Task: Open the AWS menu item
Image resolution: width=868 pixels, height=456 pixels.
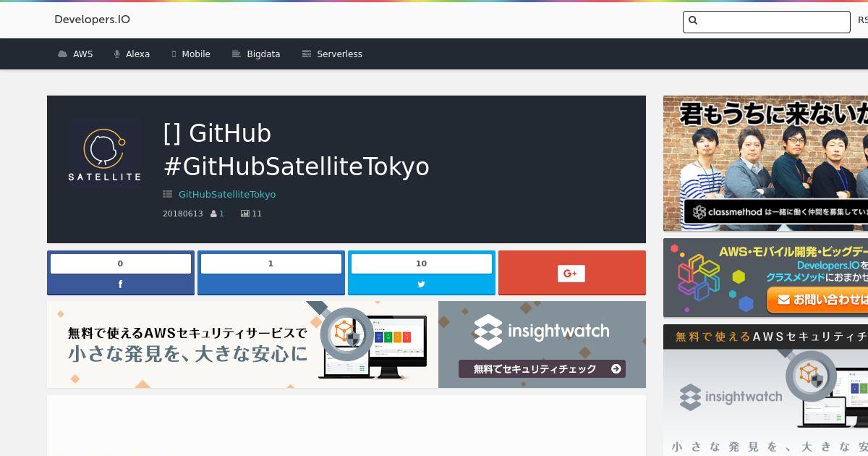Action: [x=82, y=54]
